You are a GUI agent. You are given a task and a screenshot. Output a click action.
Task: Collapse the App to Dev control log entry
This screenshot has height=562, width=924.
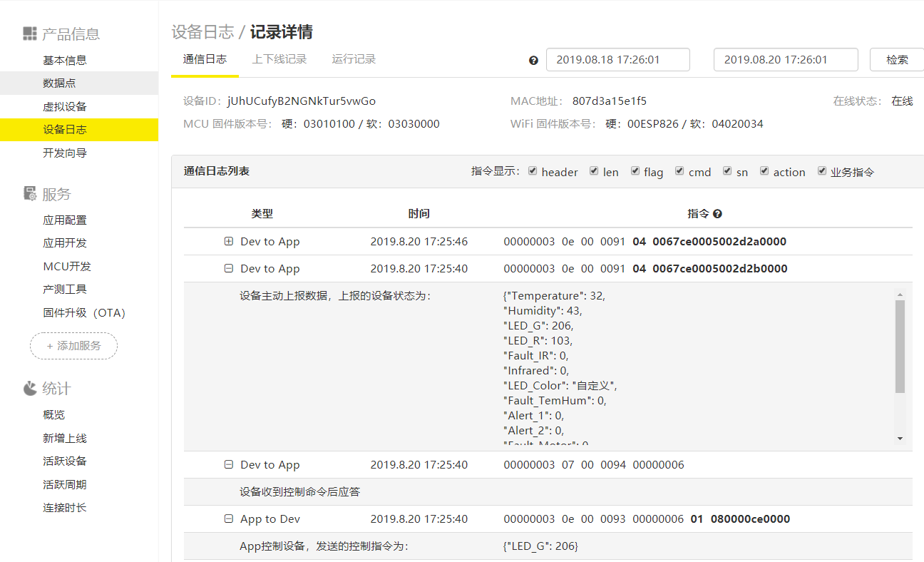coord(228,518)
